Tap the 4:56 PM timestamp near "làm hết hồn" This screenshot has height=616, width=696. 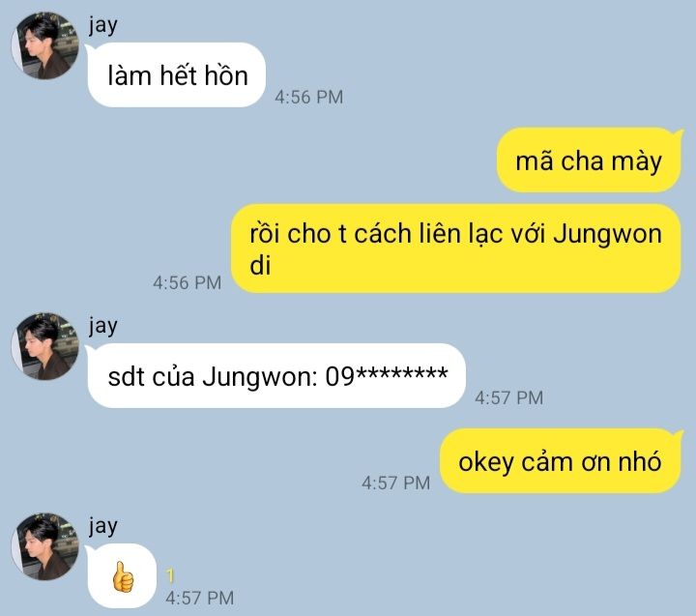point(309,98)
